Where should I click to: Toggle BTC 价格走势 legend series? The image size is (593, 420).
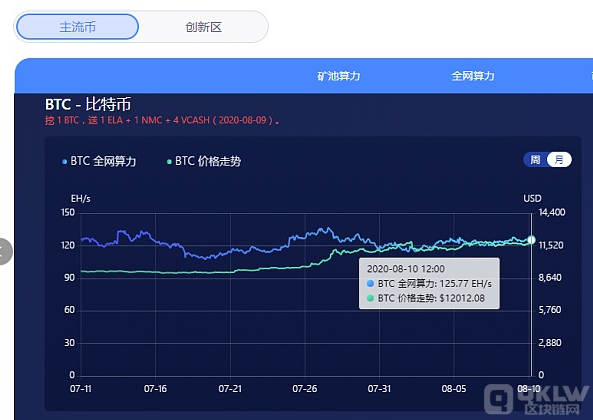[x=204, y=161]
